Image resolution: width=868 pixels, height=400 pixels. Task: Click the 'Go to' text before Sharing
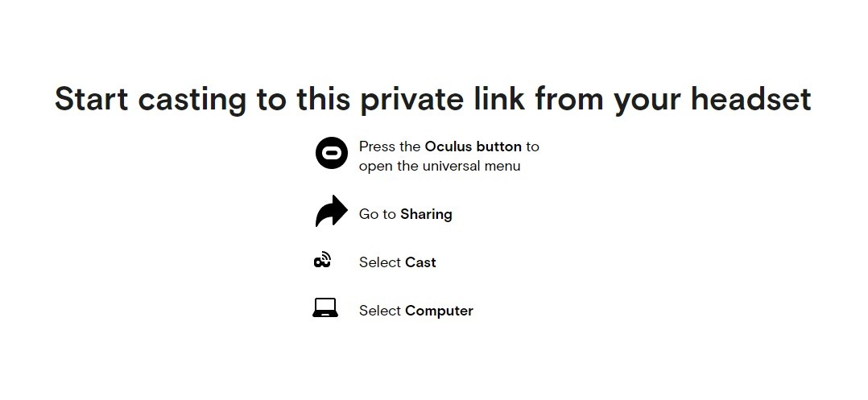[x=378, y=214]
